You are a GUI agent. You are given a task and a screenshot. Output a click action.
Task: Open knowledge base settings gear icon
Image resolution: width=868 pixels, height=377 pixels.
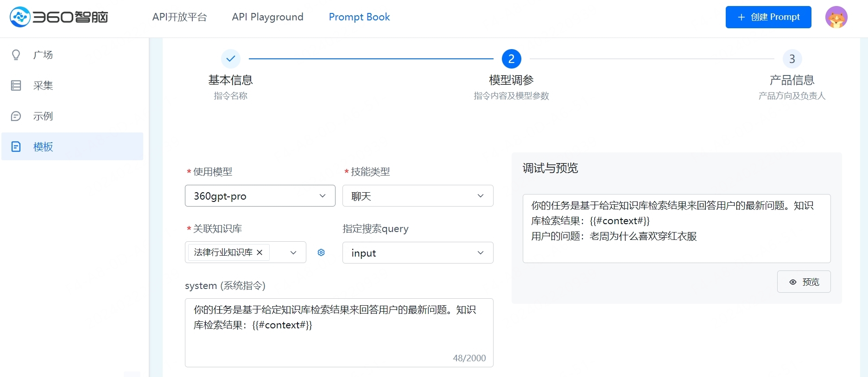tap(321, 252)
